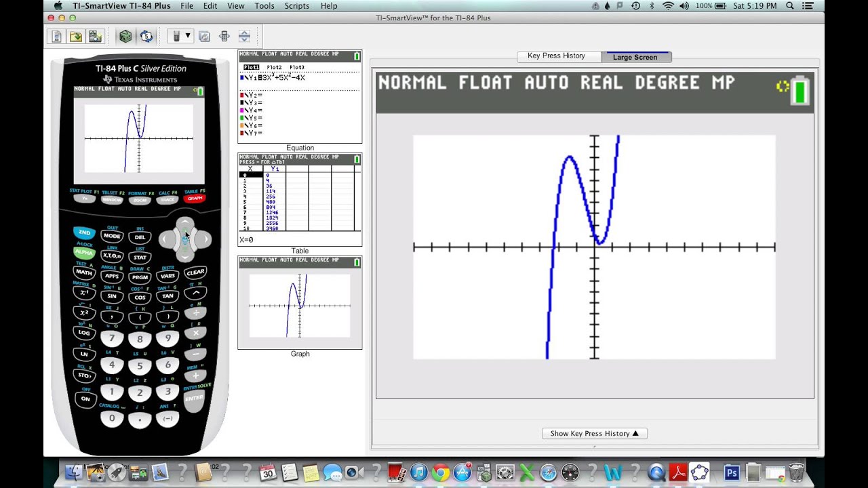Image resolution: width=868 pixels, height=488 pixels.
Task: Click the DEL calculator key
Action: (140, 237)
